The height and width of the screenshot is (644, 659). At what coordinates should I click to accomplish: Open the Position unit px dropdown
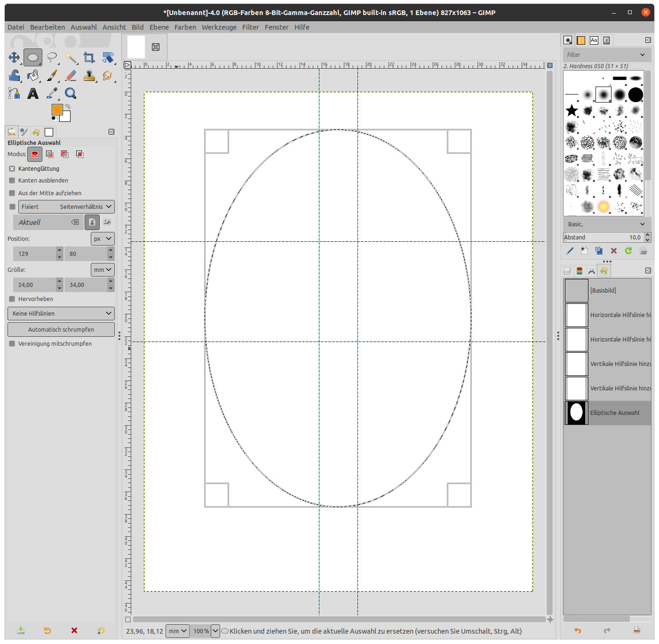(103, 239)
